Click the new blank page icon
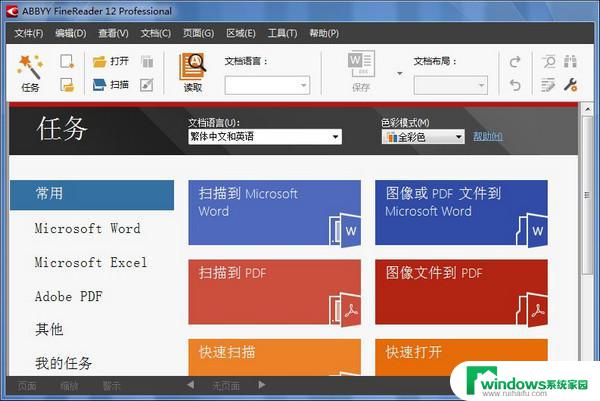This screenshot has height=401, width=600. click(67, 62)
